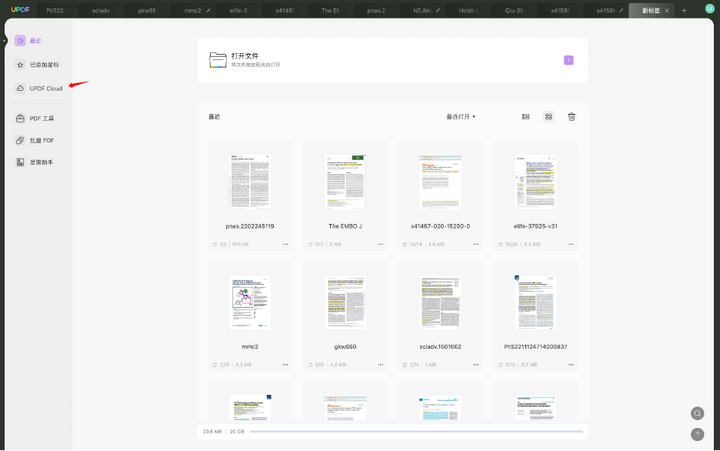This screenshot has width=720, height=451.
Task: Switch to the mmc2 tab
Action: (x=192, y=10)
